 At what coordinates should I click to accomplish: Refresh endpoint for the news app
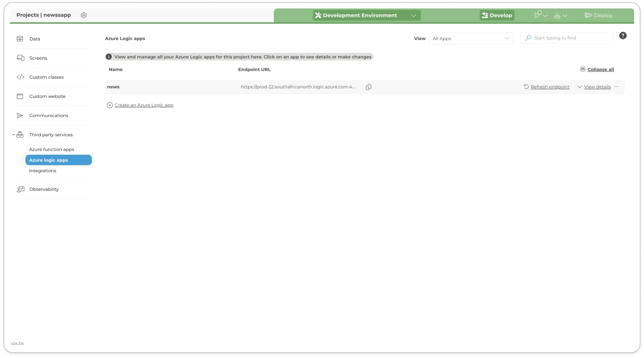(549, 87)
